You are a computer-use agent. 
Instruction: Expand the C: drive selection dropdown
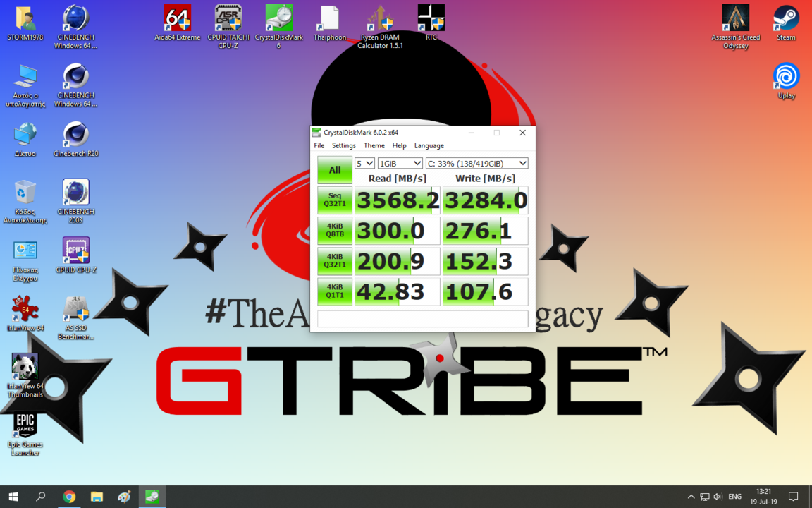(x=477, y=163)
